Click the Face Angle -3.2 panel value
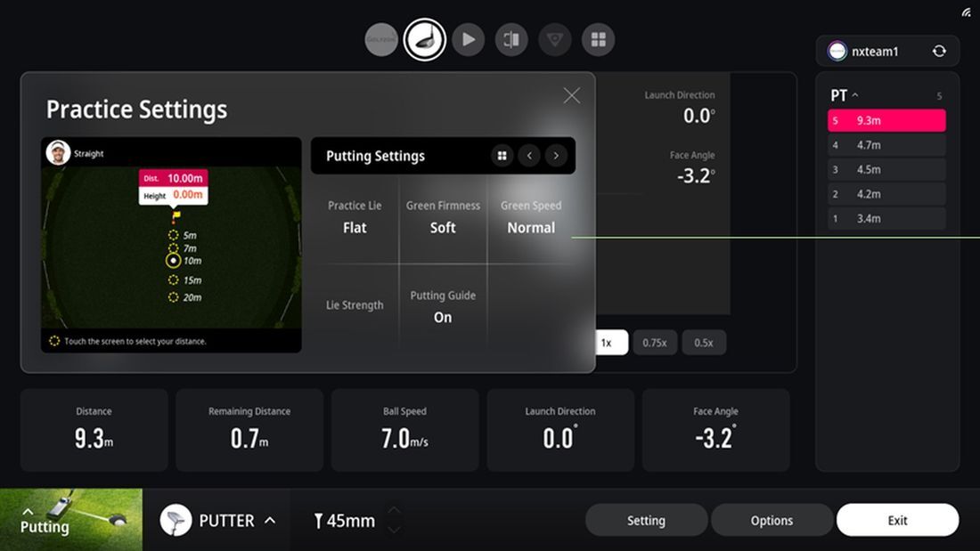980x551 pixels. pyautogui.click(x=696, y=176)
